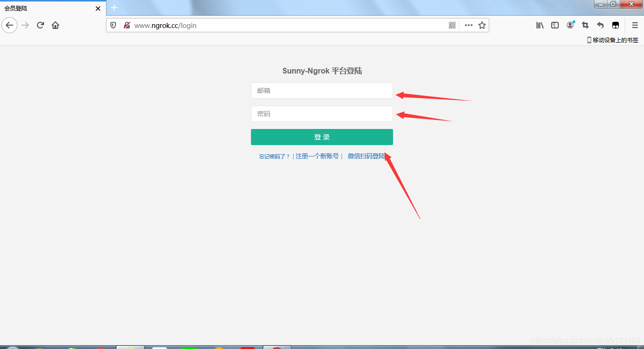The width and height of the screenshot is (644, 349).
Task: Restore down the browser window
Action: pyautogui.click(x=613, y=4)
